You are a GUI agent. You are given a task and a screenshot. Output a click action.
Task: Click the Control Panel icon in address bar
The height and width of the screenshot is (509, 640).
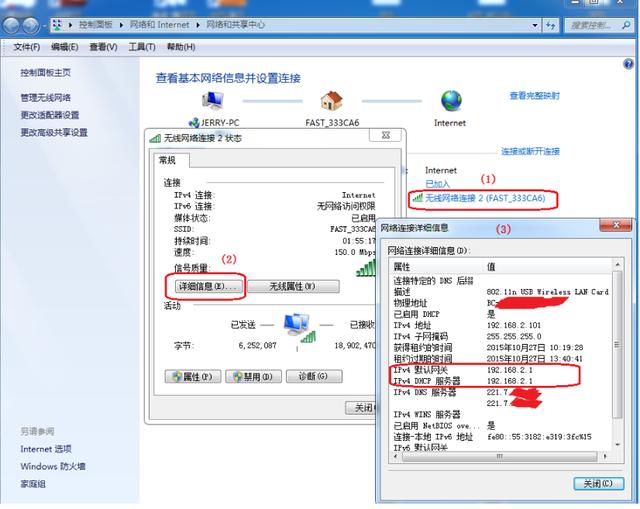tap(57, 25)
